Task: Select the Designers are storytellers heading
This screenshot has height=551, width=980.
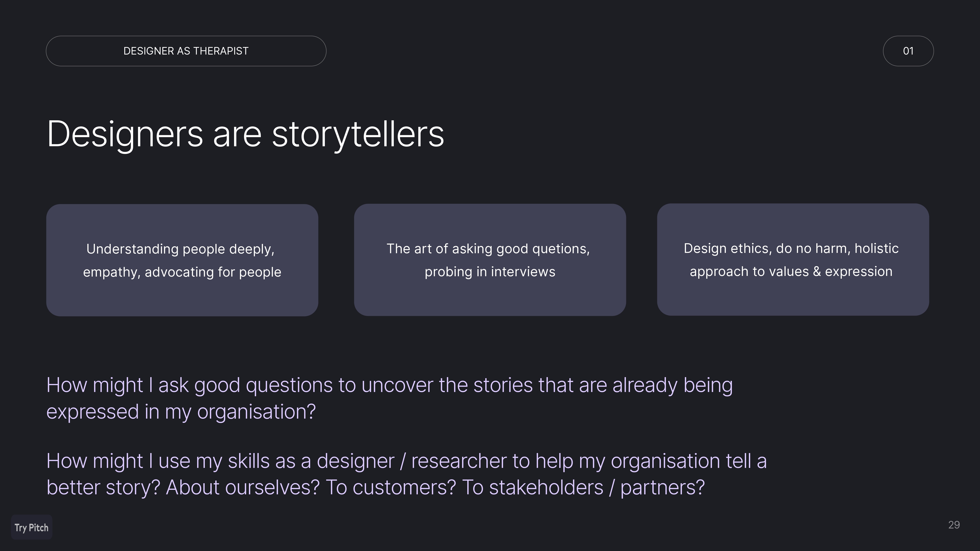Action: [x=245, y=134]
